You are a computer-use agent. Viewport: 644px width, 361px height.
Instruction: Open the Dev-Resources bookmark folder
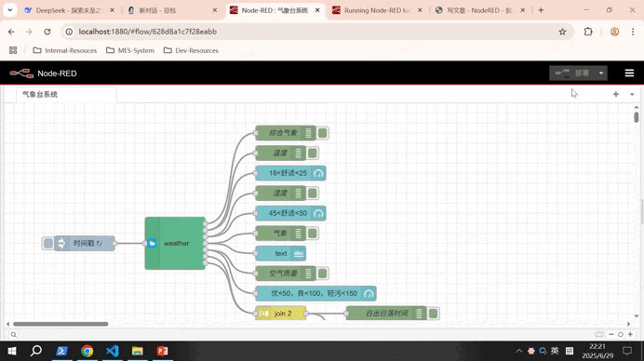(x=191, y=50)
